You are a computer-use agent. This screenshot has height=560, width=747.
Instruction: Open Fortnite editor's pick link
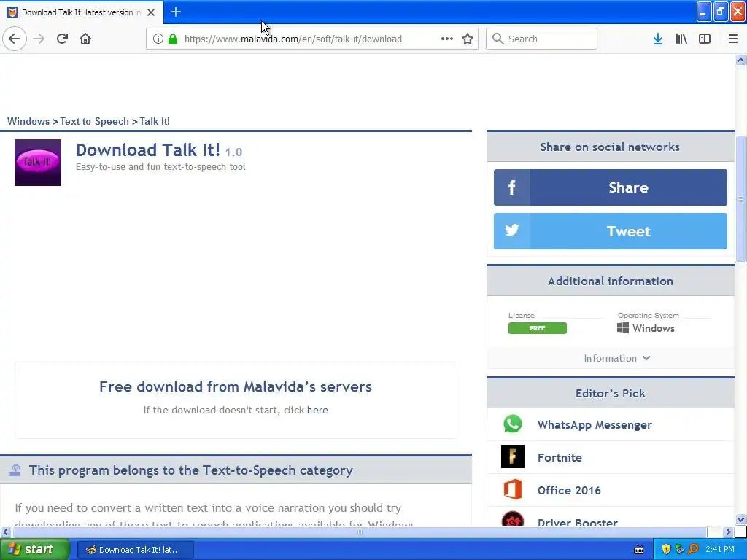pos(560,458)
